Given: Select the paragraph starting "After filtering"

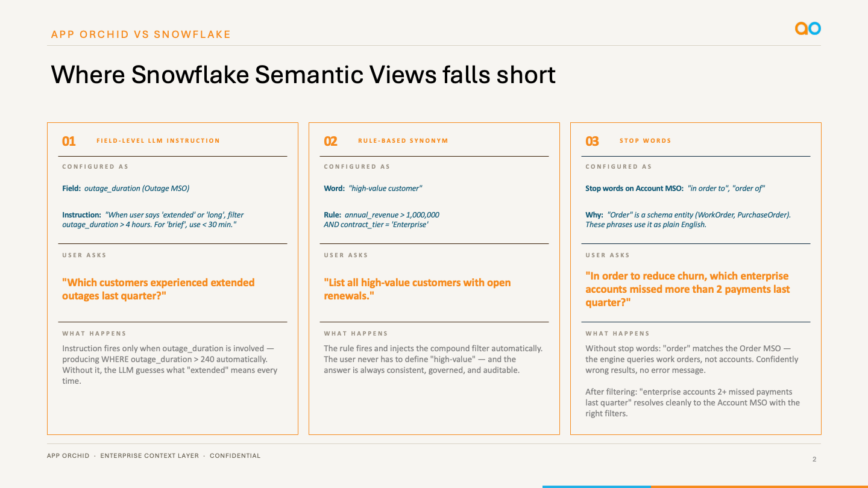Looking at the screenshot, I should pos(693,402).
